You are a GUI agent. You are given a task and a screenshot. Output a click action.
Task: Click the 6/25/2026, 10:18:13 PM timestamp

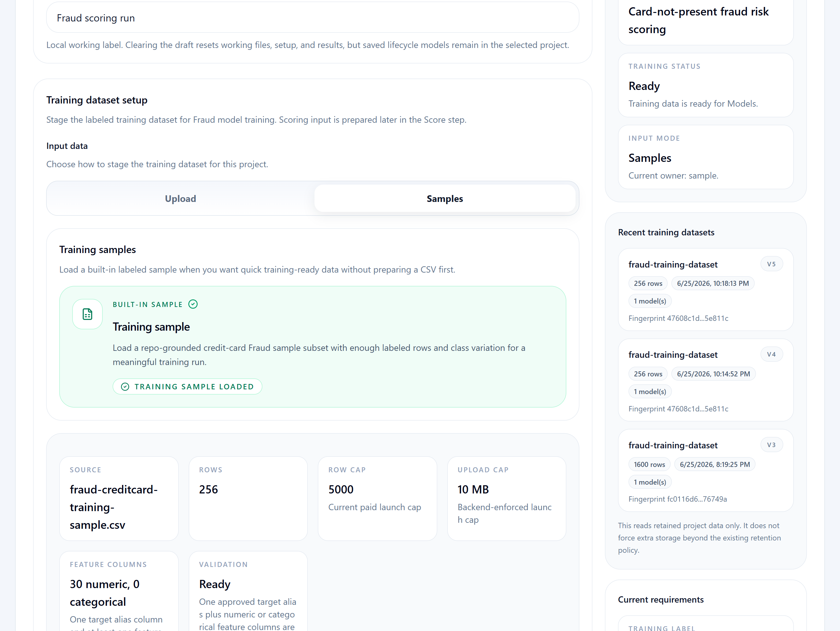click(713, 283)
